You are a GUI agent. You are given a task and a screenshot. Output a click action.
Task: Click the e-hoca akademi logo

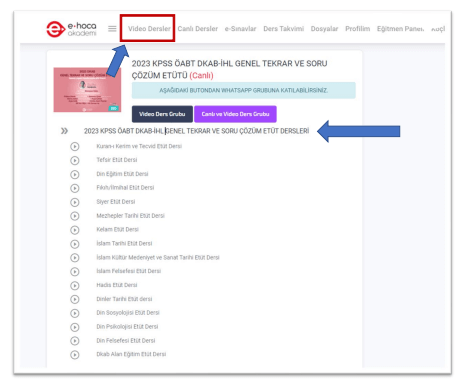[x=71, y=29]
